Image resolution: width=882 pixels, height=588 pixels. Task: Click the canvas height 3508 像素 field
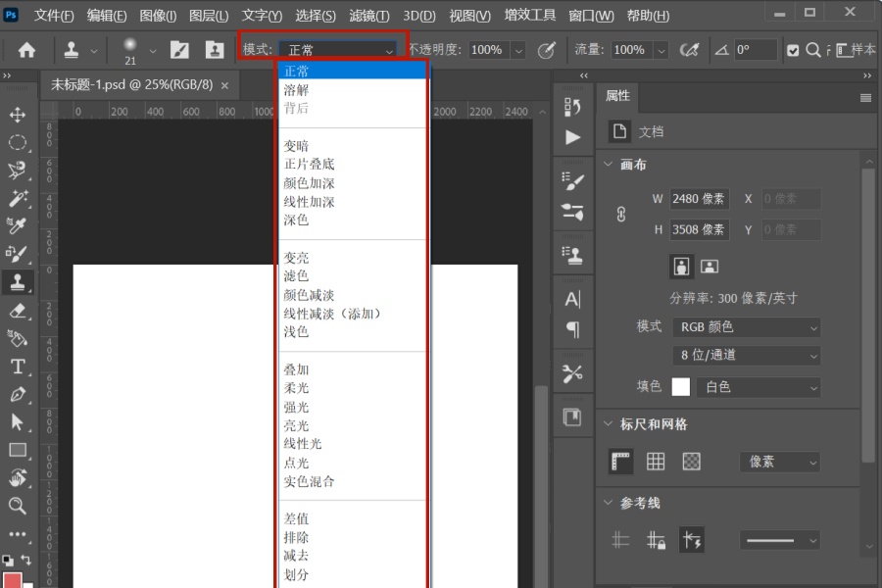click(699, 229)
